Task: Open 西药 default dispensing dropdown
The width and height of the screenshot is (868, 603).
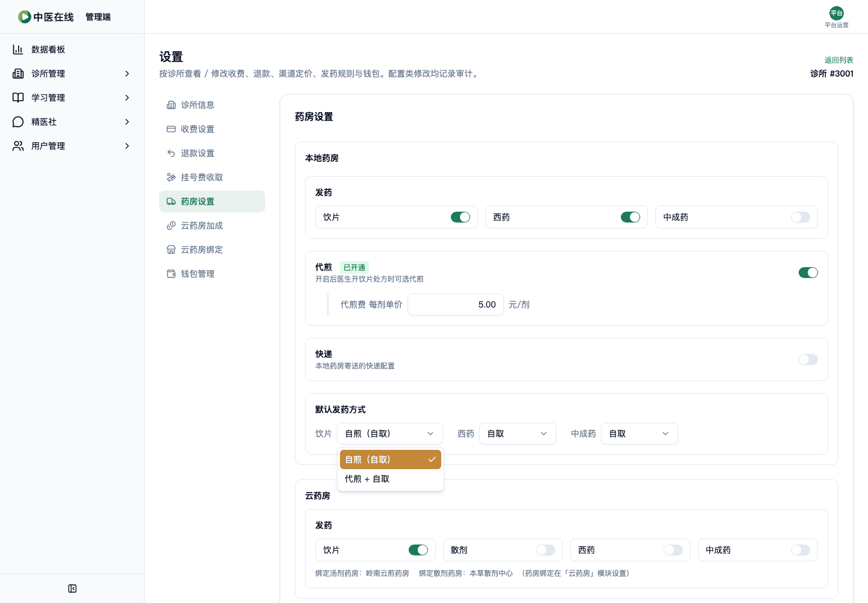Action: pyautogui.click(x=518, y=434)
